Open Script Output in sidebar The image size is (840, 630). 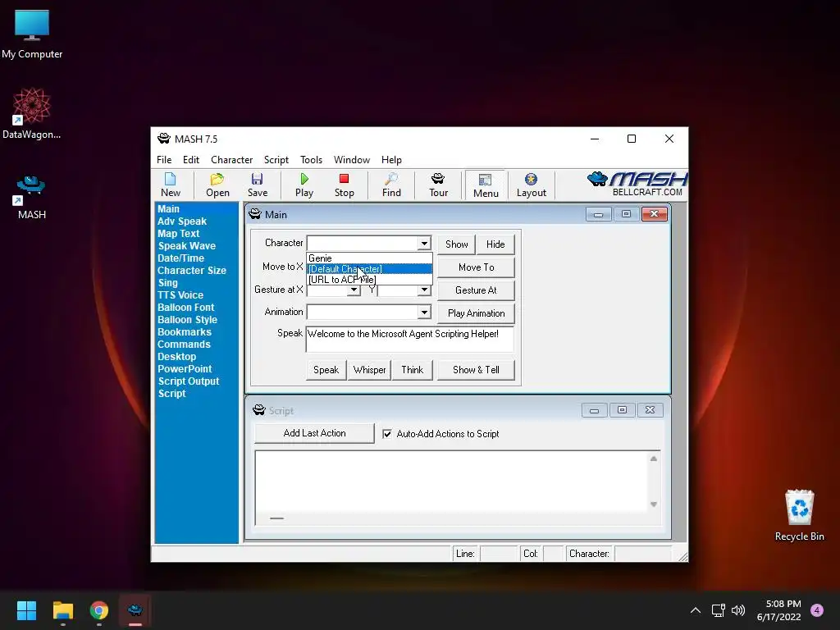pyautogui.click(x=189, y=381)
